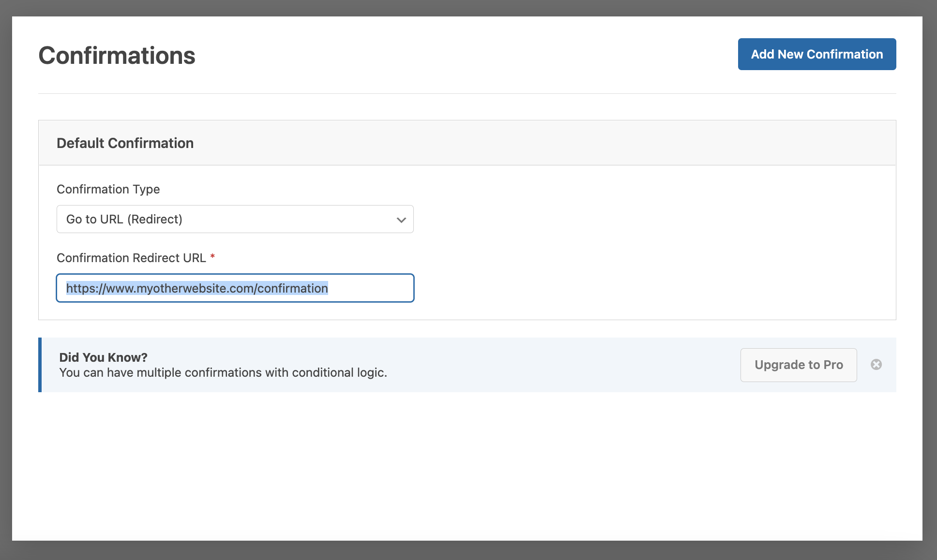
Task: Click the Add New Confirmation button
Action: point(816,54)
